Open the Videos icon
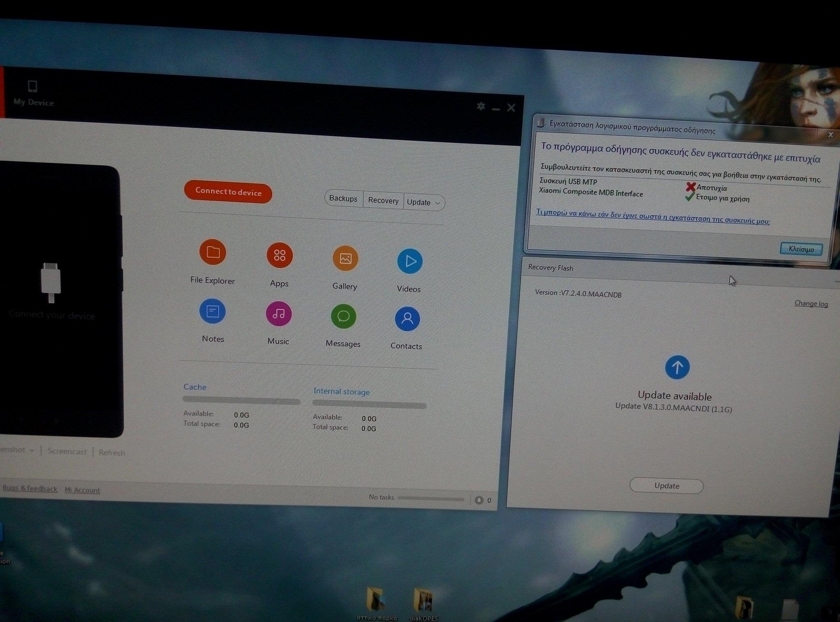The image size is (840, 622). coord(410,261)
